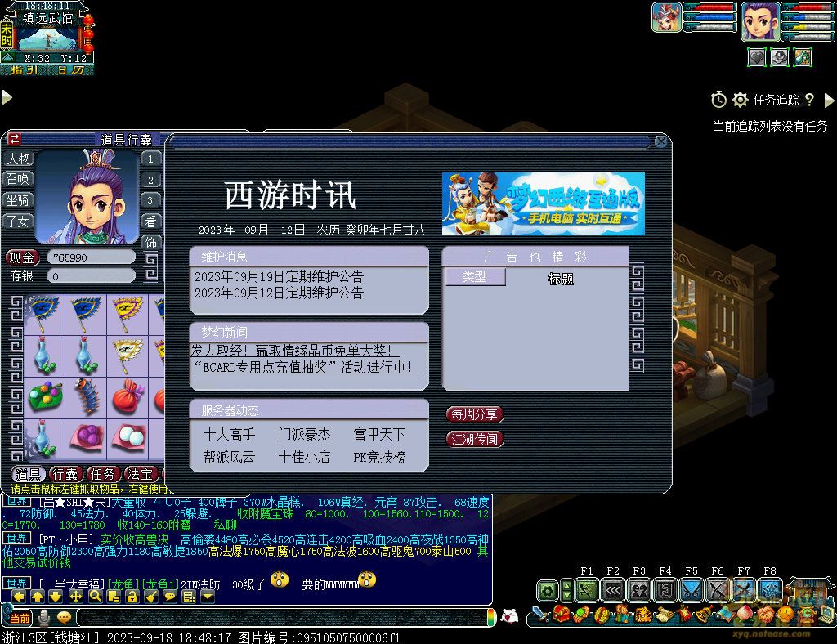The image size is (837, 644).
Task: Open settings gear in the skill shortcut bar
Action: (x=547, y=591)
